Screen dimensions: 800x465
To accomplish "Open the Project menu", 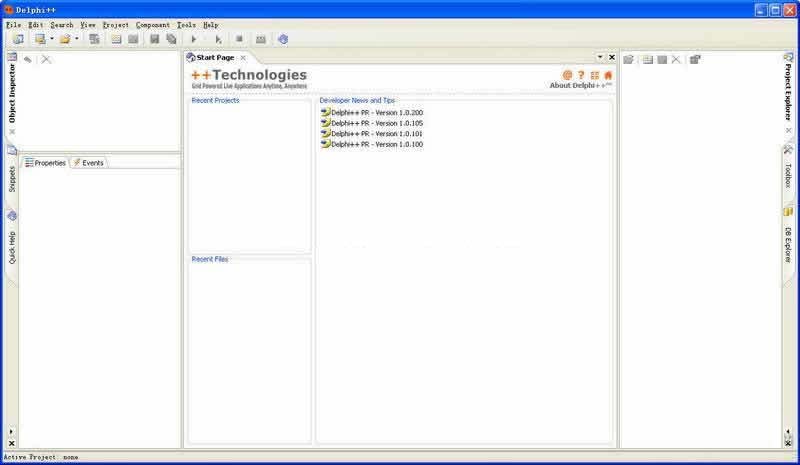I will tap(115, 24).
